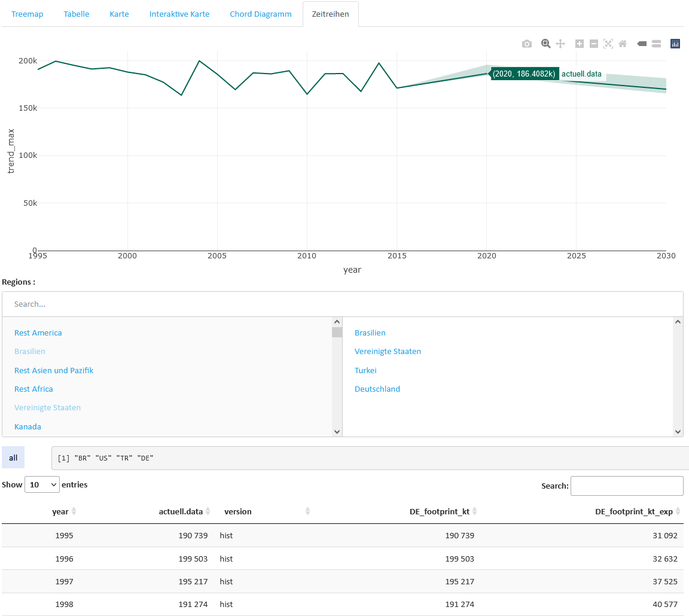Click scrollbar thumb of available regions list
Viewport: 689px width, 616px height.
[x=337, y=332]
